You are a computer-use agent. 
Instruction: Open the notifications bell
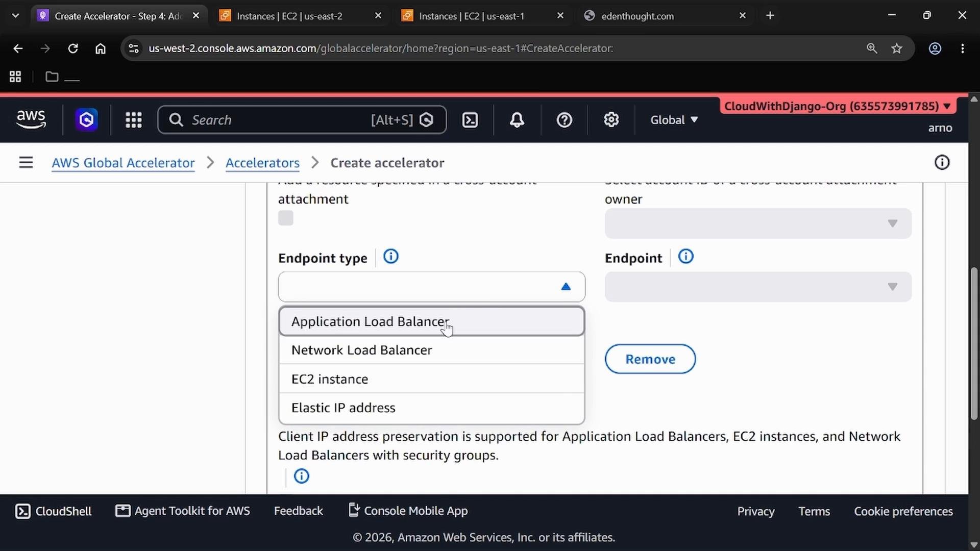517,120
